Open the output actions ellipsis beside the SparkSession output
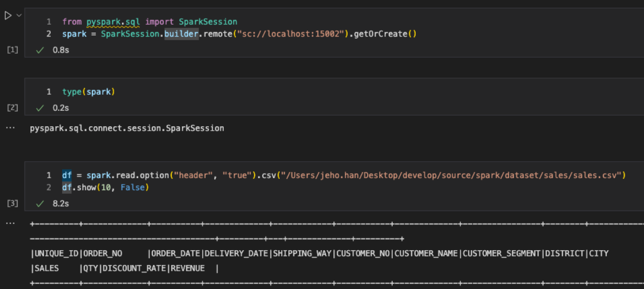The height and width of the screenshot is (289, 644). pos(10,129)
